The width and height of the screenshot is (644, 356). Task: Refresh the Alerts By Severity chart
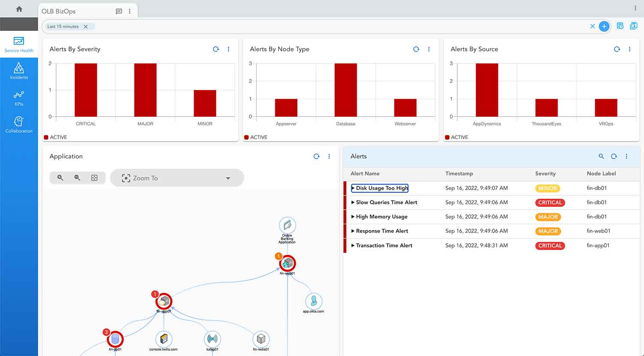(216, 49)
